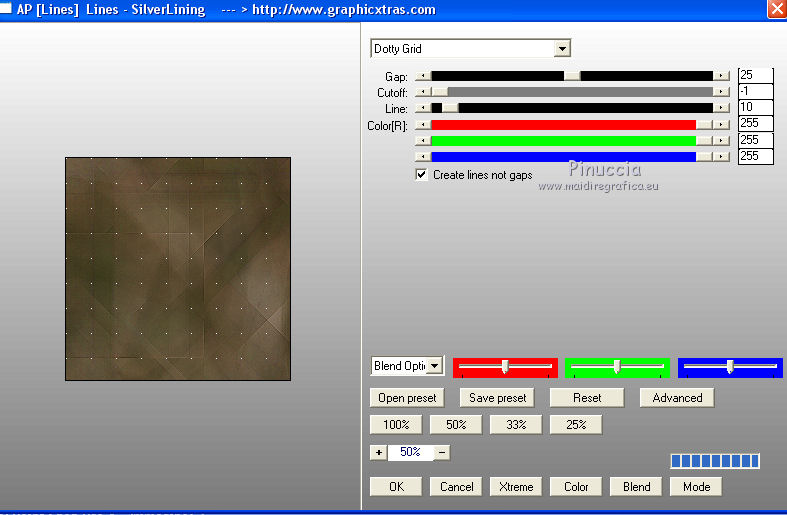Click the Cutoff slider right arrow

click(721, 92)
